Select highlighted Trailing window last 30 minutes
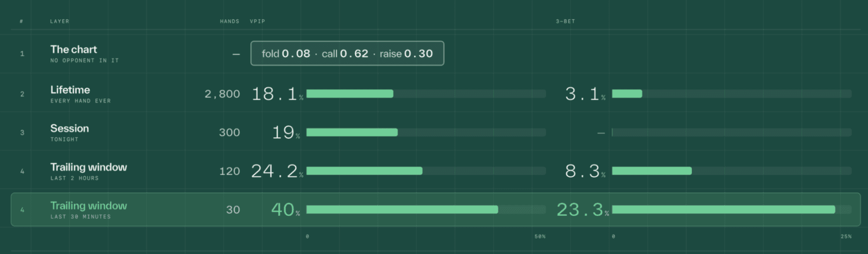Image resolution: width=868 pixels, height=254 pixels. click(436, 209)
